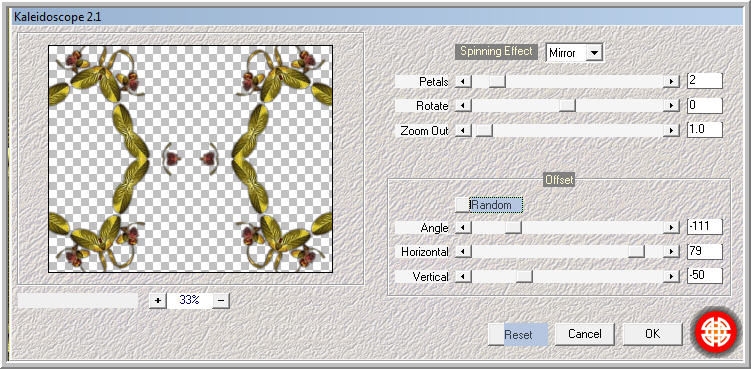Confirm with the OK button
Image resolution: width=751 pixels, height=369 pixels.
pyautogui.click(x=652, y=334)
